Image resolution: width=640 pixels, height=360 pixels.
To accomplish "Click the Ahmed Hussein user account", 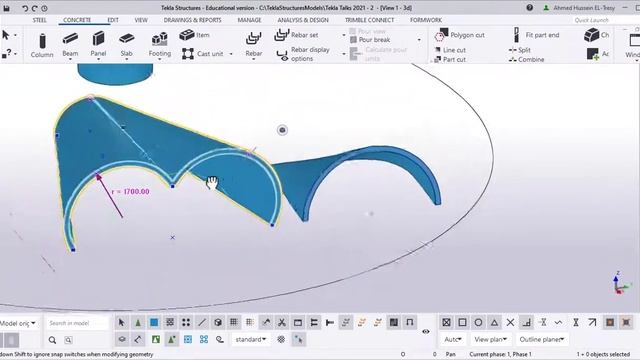I will coord(579,8).
